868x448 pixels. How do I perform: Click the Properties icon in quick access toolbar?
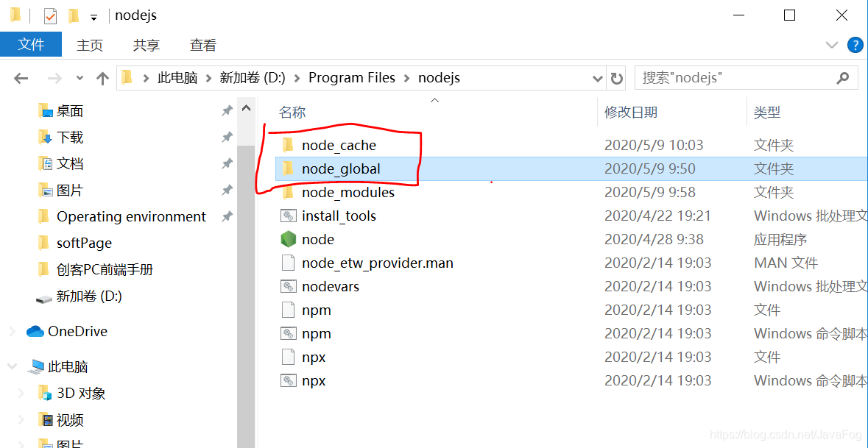50,16
